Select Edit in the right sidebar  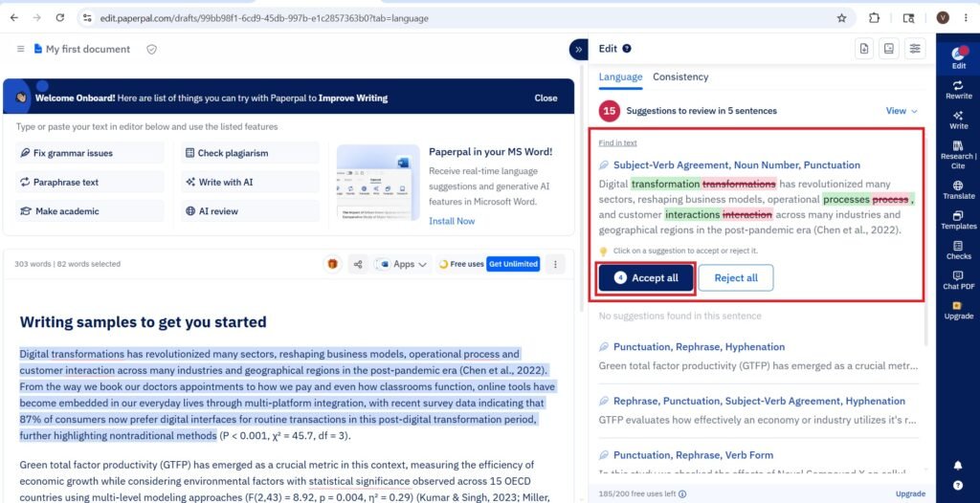[958, 57]
